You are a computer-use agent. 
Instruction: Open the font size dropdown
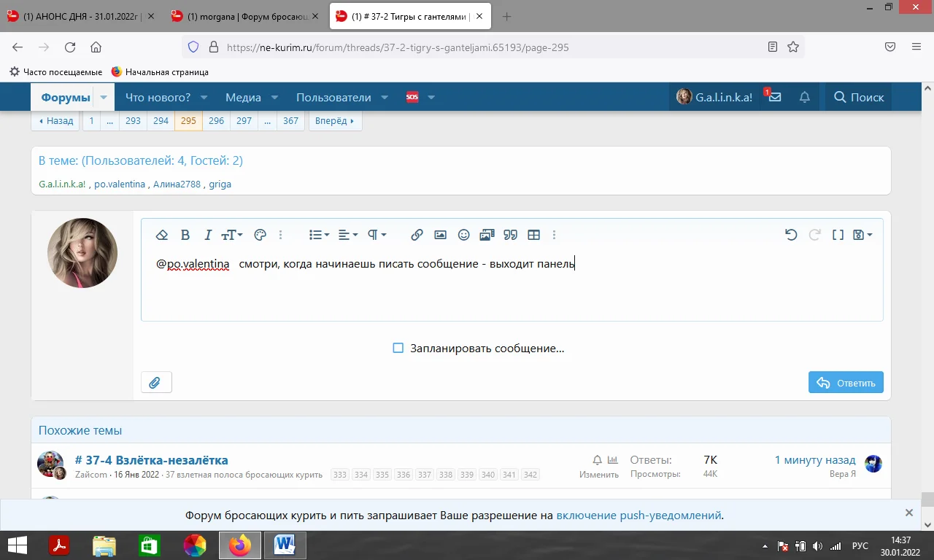pyautogui.click(x=232, y=235)
